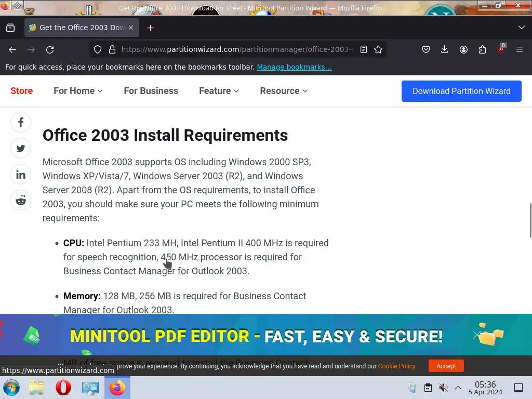
Task: Open the Cookie Policy link
Action: point(396,366)
